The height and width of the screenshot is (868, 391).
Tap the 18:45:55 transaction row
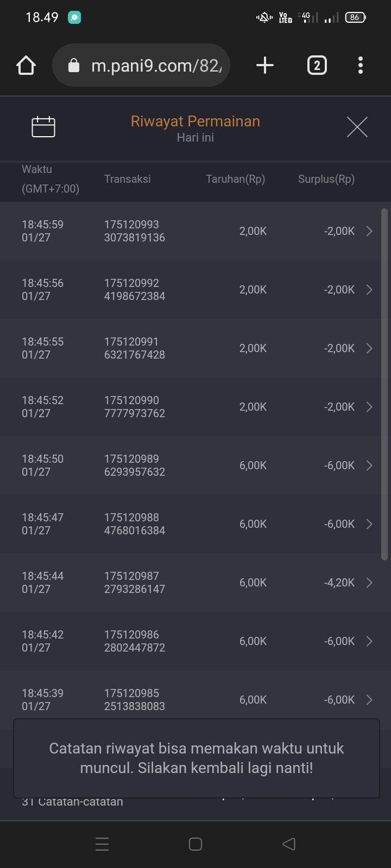point(190,348)
